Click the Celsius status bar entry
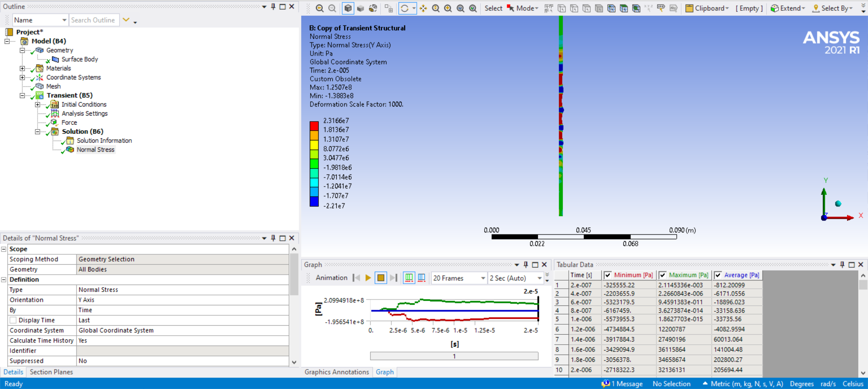868x389 pixels. click(853, 384)
